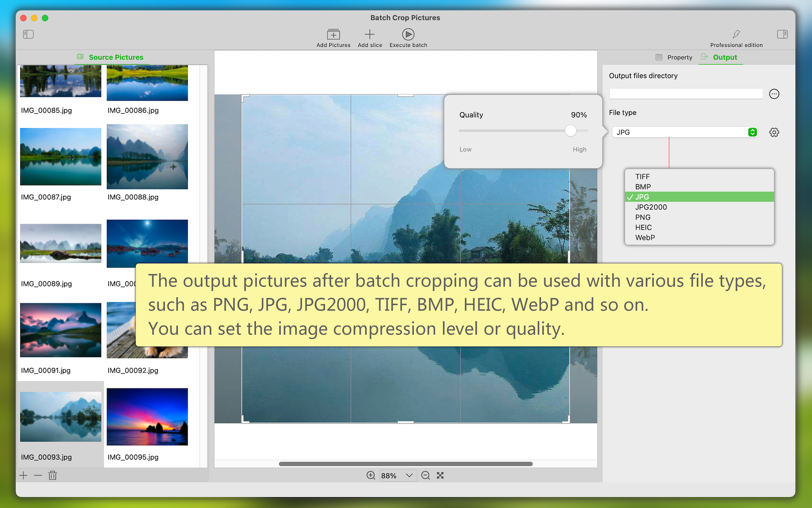Select the IMG_00093.jpg thumbnail
812x508 pixels.
point(61,417)
